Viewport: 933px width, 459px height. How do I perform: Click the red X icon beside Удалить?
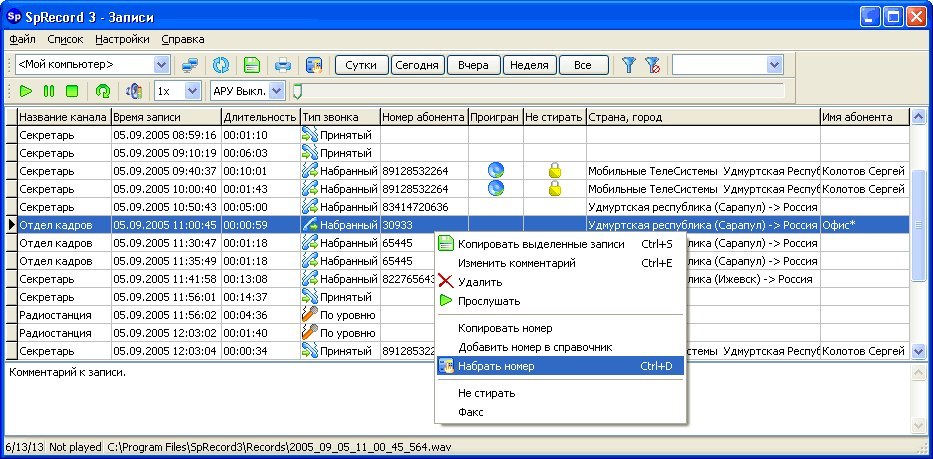click(446, 281)
